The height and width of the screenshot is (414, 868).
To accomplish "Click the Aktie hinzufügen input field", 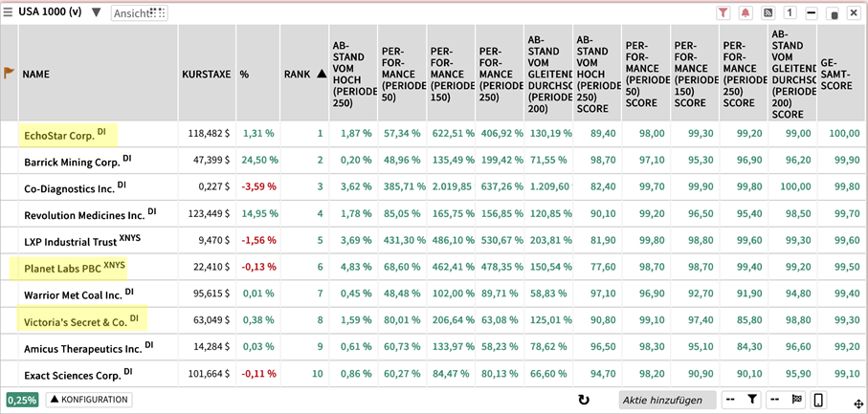I will (666, 400).
